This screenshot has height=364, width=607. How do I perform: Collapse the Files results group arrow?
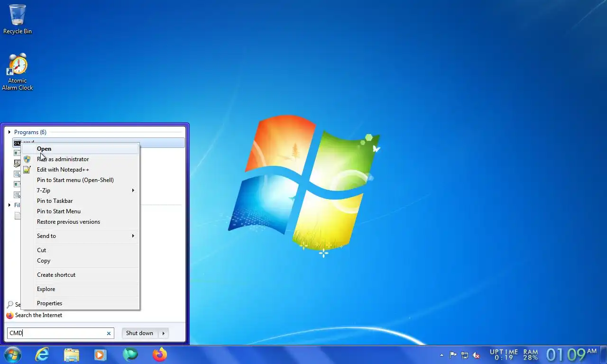9,205
